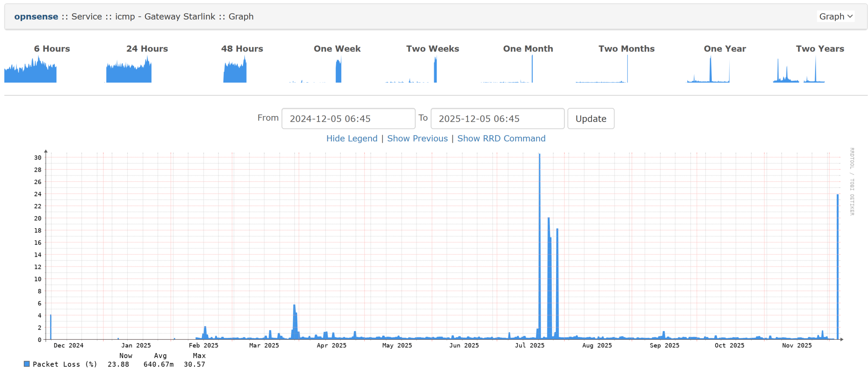Viewport: 868px width, 371px height.
Task: Toggle the Hide Legend link
Action: coord(351,138)
